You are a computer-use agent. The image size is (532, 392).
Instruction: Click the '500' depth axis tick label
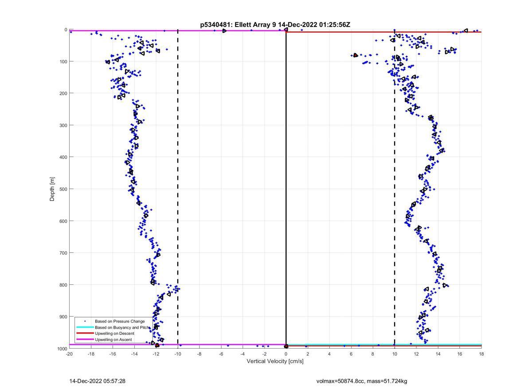(63, 189)
